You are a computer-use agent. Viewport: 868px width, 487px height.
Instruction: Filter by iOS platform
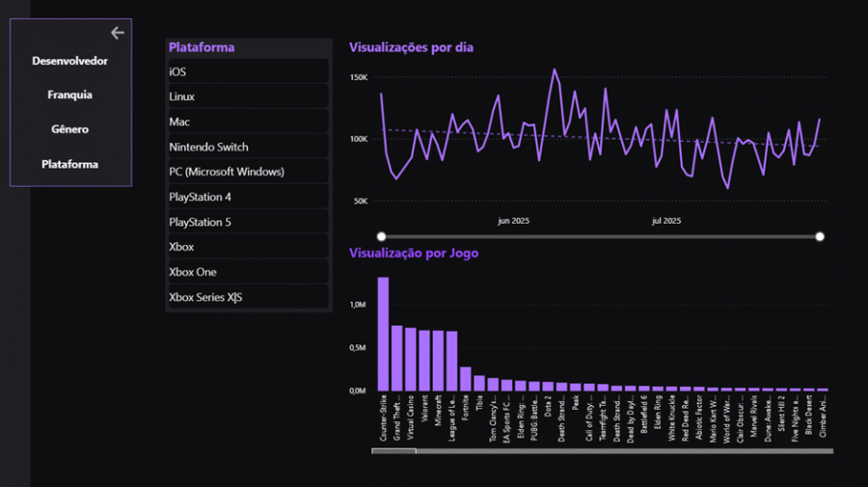[x=248, y=72]
